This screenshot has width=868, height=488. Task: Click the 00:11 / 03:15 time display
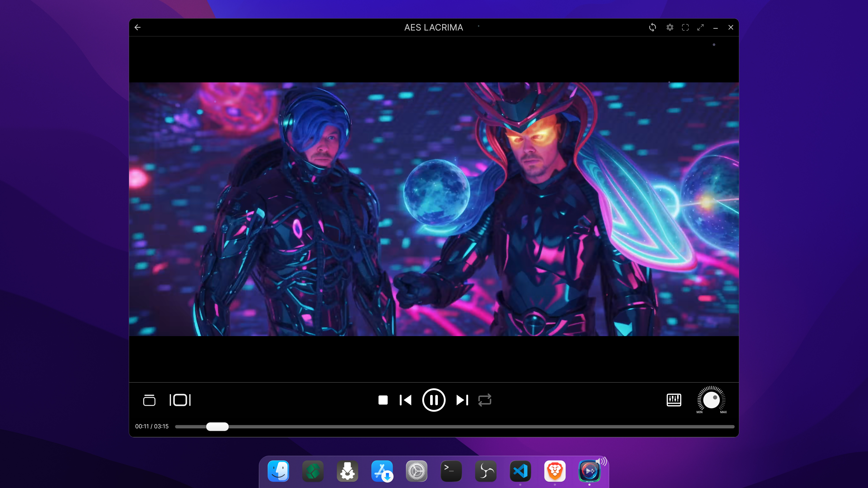click(152, 426)
